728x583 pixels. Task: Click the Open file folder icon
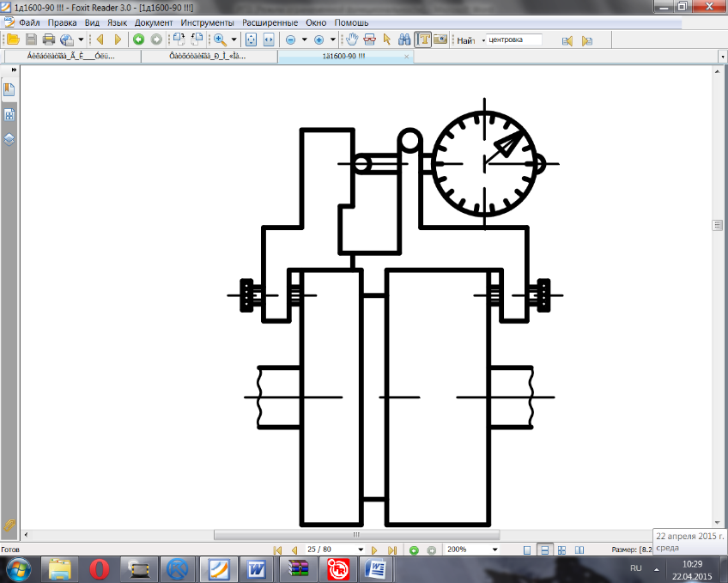(x=13, y=39)
